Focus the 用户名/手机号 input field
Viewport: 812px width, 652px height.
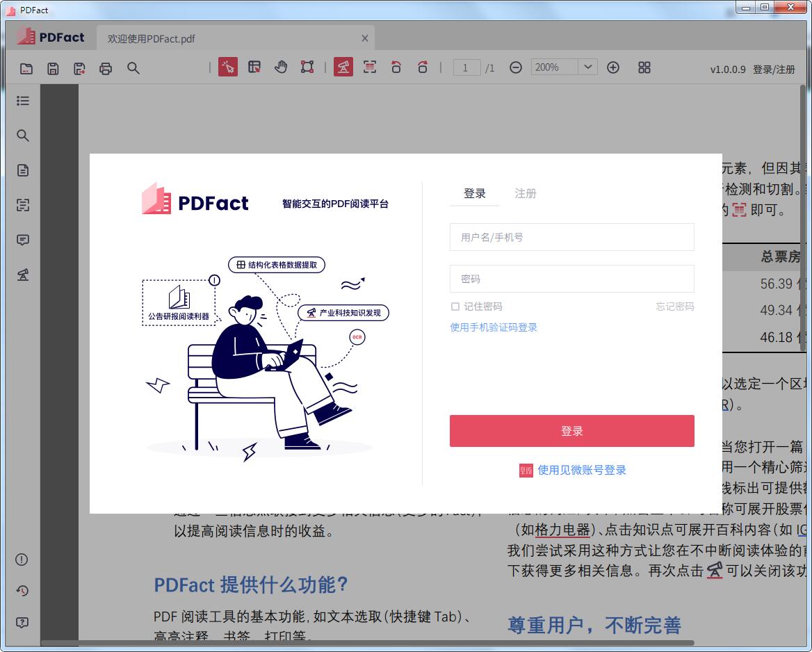[571, 237]
